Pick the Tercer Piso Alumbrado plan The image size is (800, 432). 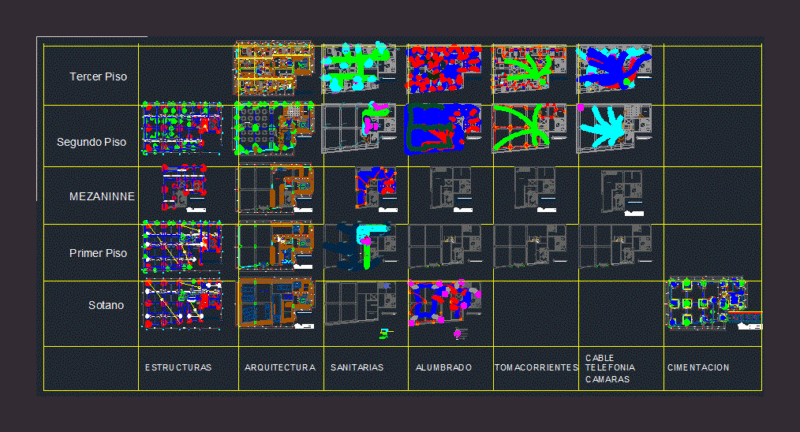tap(444, 69)
